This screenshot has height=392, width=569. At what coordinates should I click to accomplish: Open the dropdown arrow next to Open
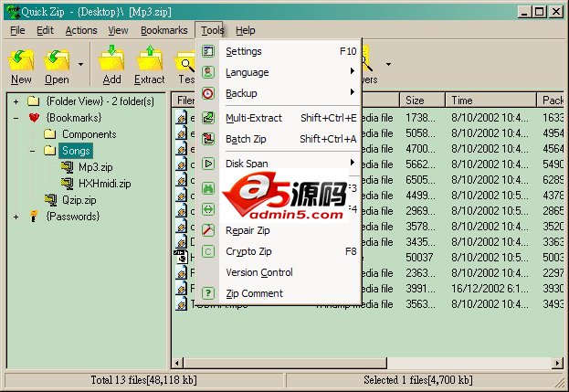(80, 65)
